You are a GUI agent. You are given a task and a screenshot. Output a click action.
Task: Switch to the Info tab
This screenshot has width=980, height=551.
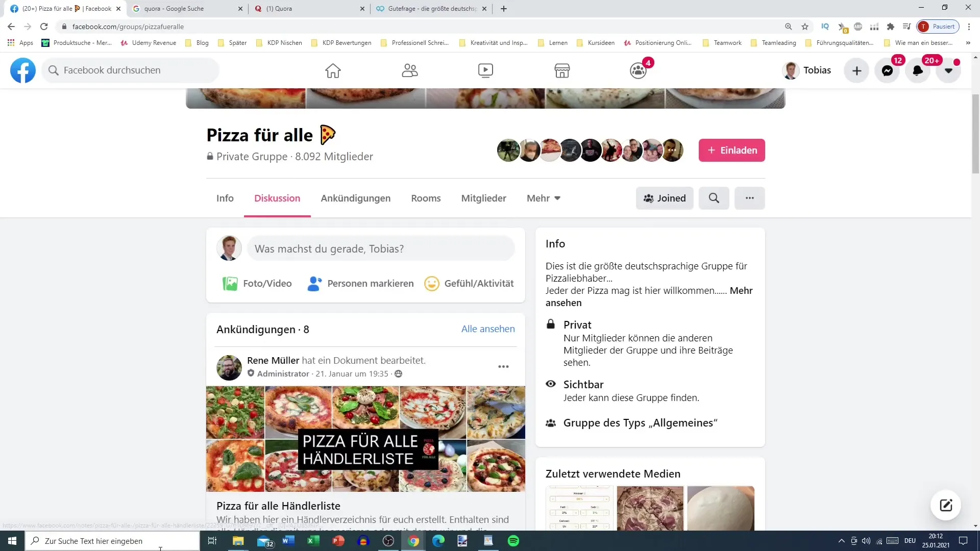click(x=225, y=198)
